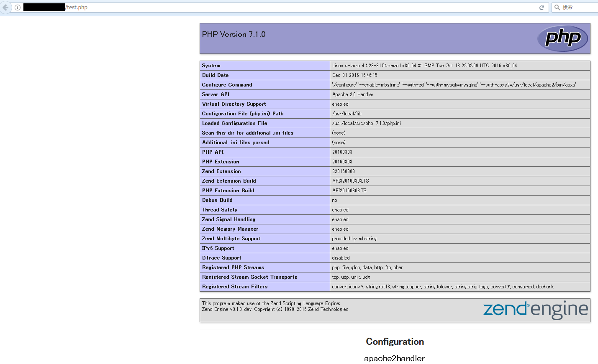The height and width of the screenshot is (364, 598).
Task: Click the PHP logo in the header
Action: (562, 38)
